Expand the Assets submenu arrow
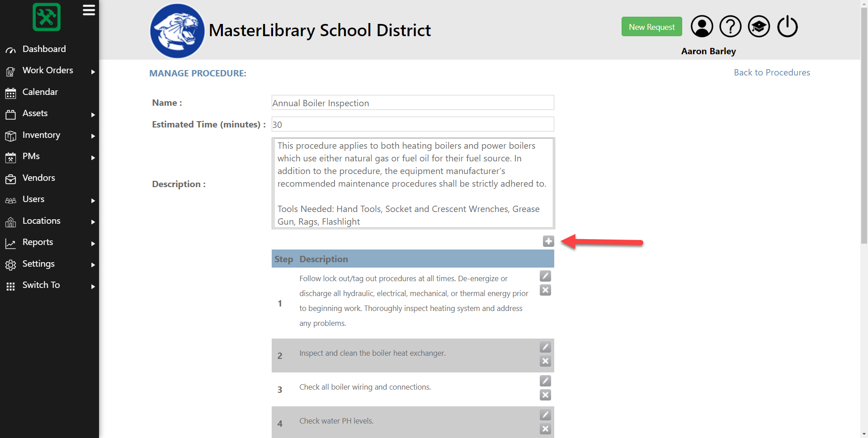 pos(93,114)
